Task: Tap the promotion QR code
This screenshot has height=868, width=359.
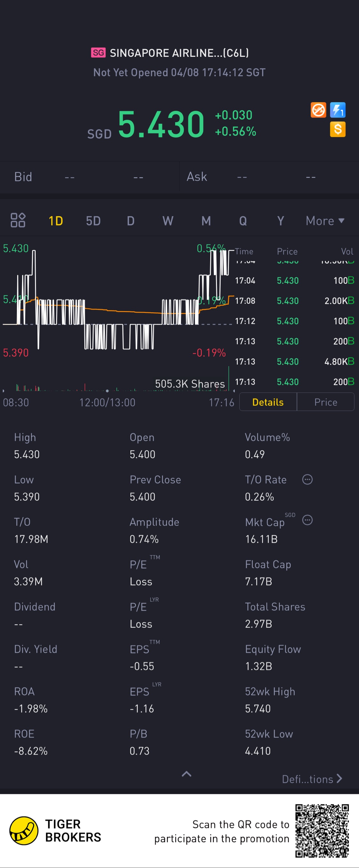Action: coord(322,831)
